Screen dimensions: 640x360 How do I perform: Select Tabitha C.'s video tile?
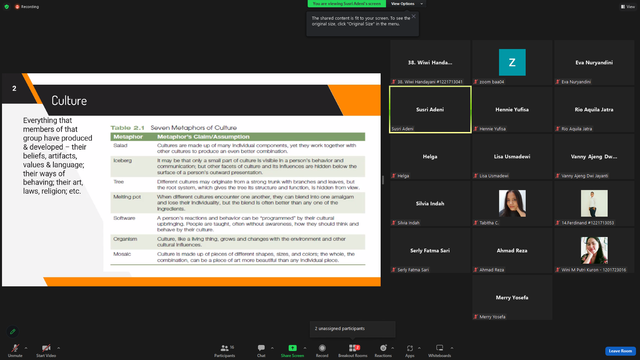coord(512,203)
